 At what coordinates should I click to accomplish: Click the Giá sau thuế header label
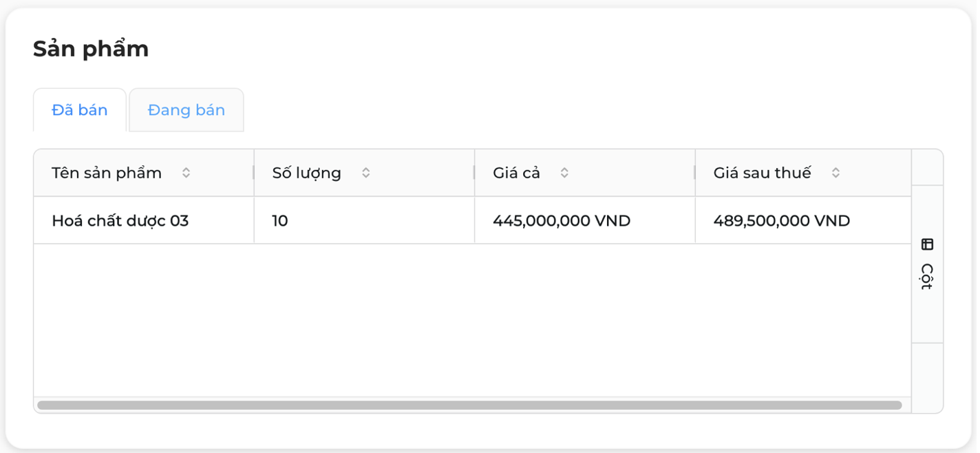pos(763,173)
